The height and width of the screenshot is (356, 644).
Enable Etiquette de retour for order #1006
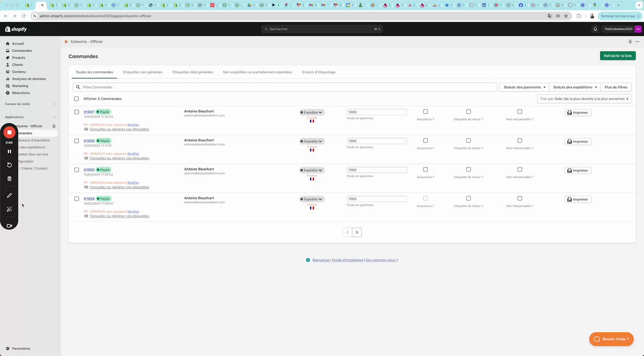pos(468,140)
